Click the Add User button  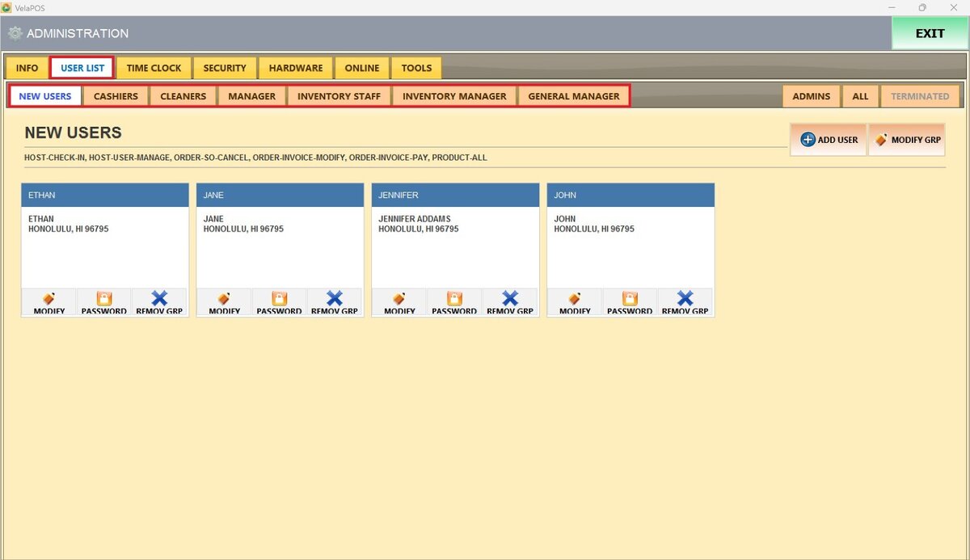(x=829, y=140)
